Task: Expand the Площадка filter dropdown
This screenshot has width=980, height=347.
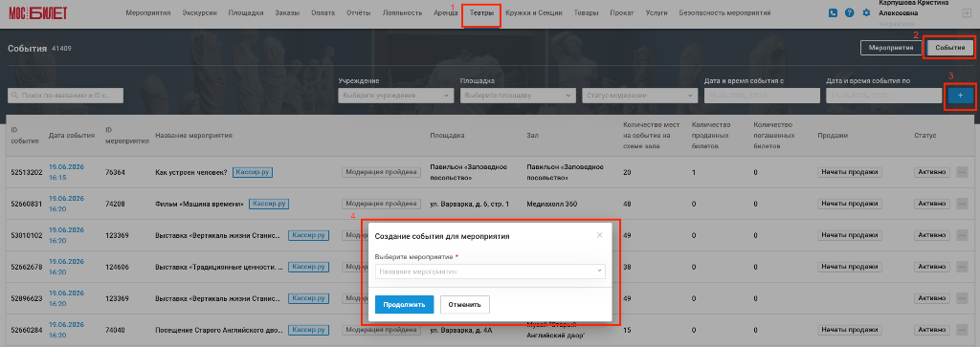Action: (x=518, y=96)
